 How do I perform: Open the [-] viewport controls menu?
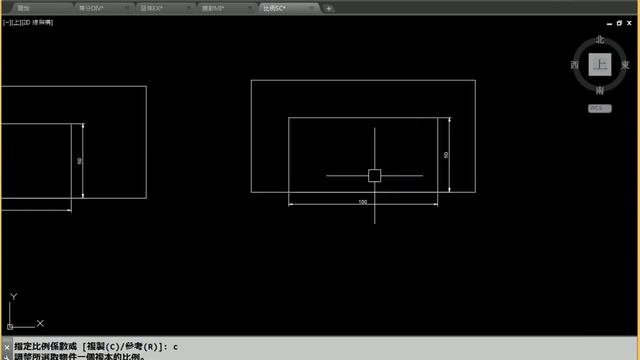(7, 22)
